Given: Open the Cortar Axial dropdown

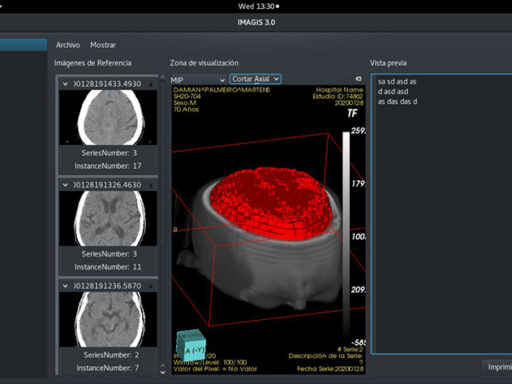Looking at the screenshot, I should click(255, 79).
